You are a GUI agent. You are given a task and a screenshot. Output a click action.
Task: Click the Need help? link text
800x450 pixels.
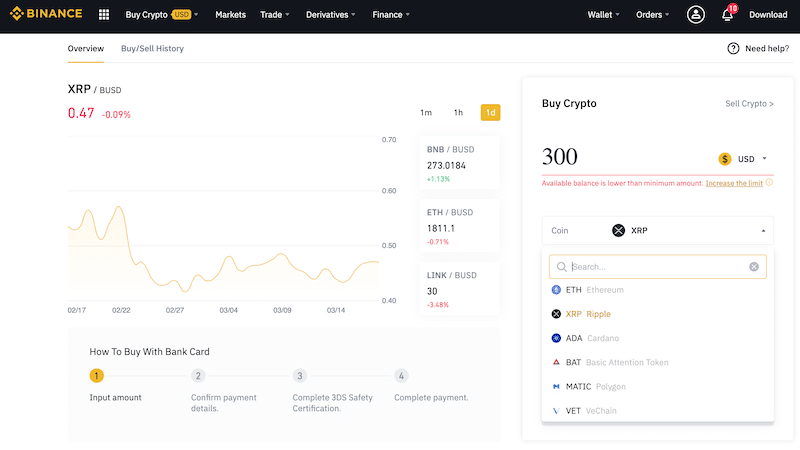point(767,48)
